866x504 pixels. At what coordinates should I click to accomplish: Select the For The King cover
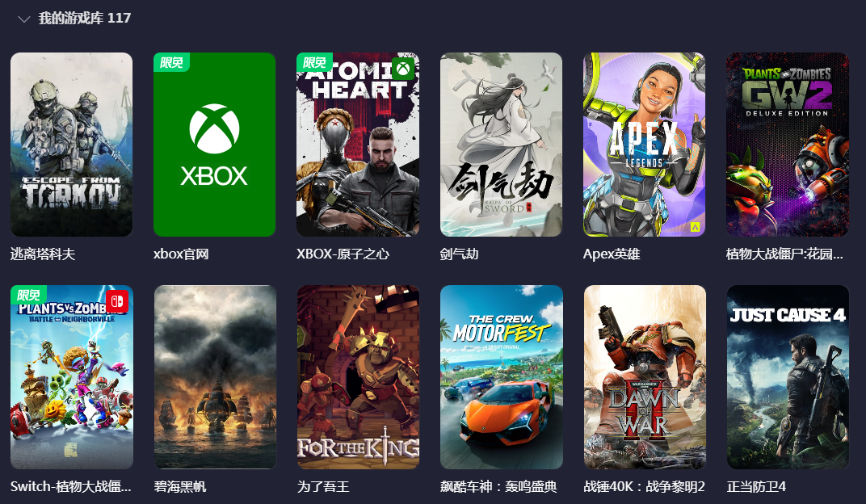pos(358,377)
